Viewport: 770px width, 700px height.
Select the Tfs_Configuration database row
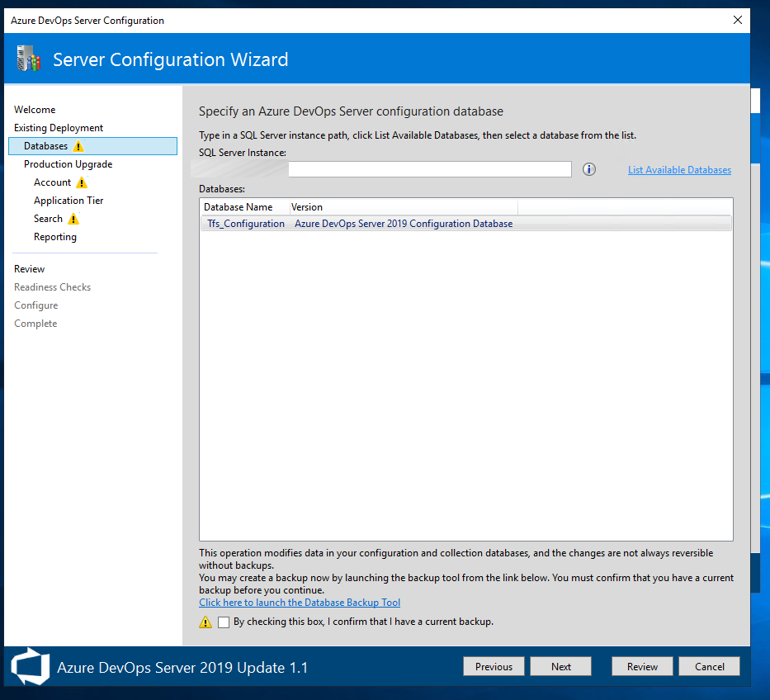coord(466,224)
